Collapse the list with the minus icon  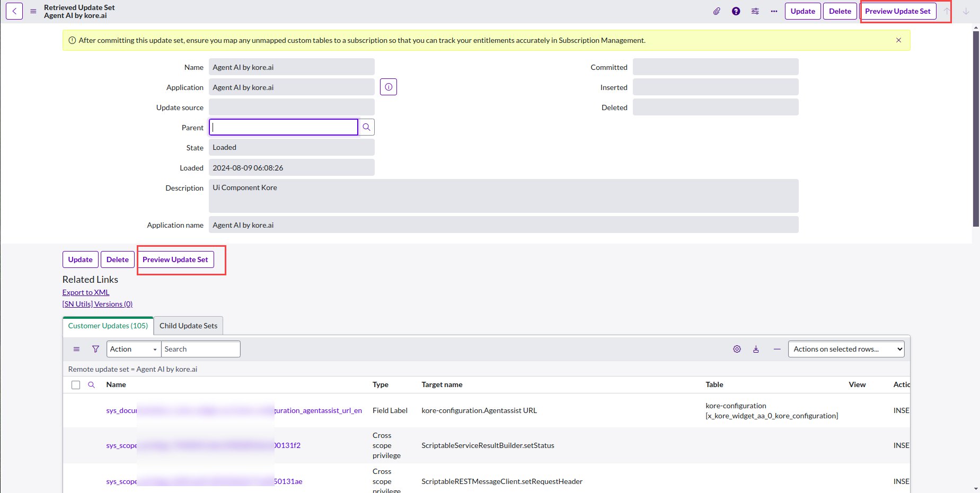click(x=777, y=349)
